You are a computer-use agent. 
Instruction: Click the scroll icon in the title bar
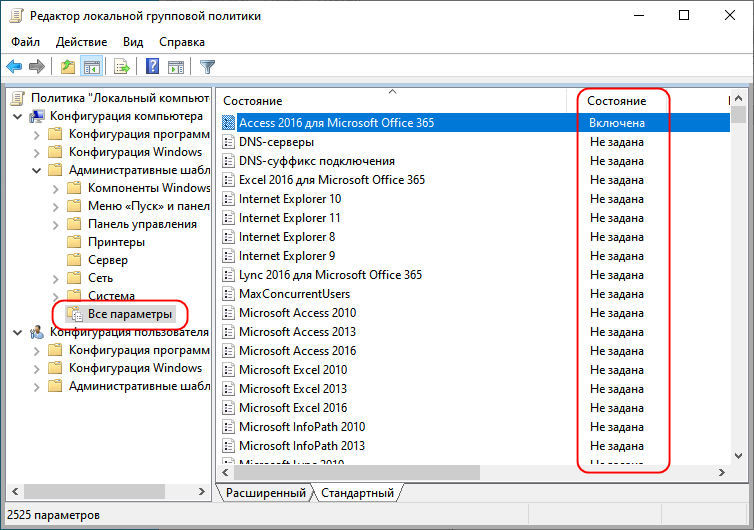16,16
